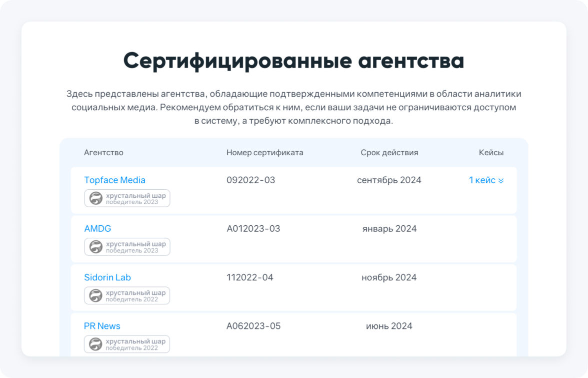Click the 'сентябрь 2024' validity date
The width and height of the screenshot is (588, 378).
(389, 180)
